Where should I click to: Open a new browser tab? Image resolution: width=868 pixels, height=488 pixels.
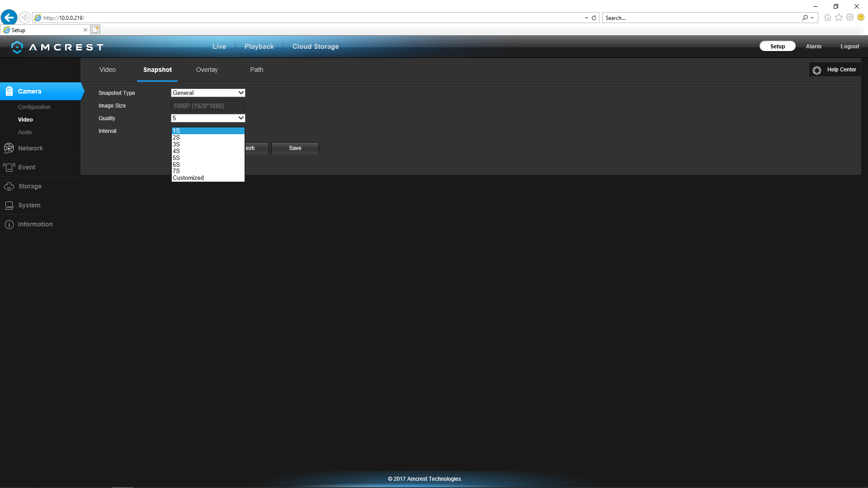pyautogui.click(x=95, y=30)
